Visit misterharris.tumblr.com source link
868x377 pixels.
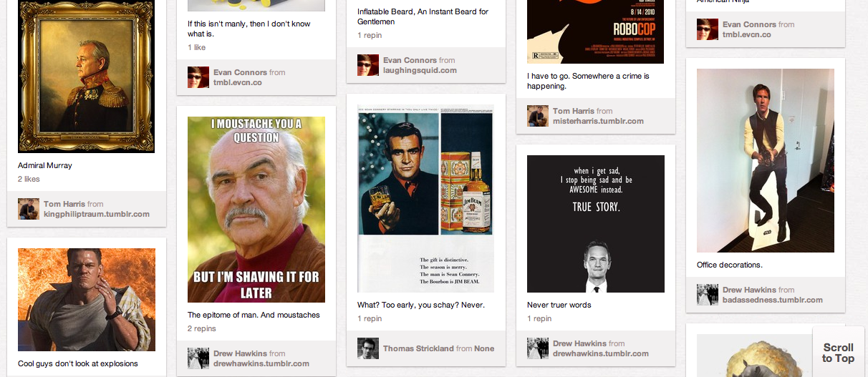[598, 121]
